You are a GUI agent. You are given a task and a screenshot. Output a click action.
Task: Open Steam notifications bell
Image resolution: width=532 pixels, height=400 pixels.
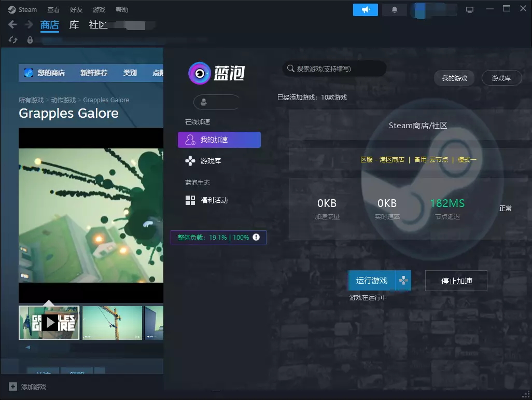(394, 10)
